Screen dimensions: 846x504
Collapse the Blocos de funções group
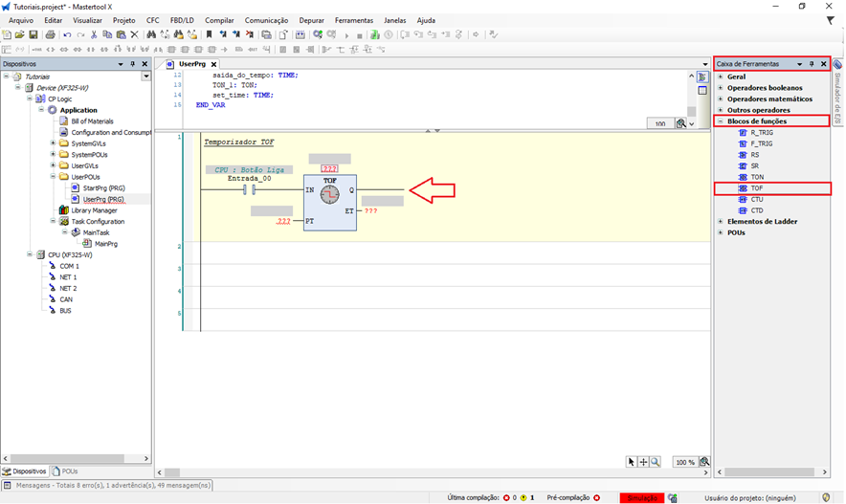[720, 121]
